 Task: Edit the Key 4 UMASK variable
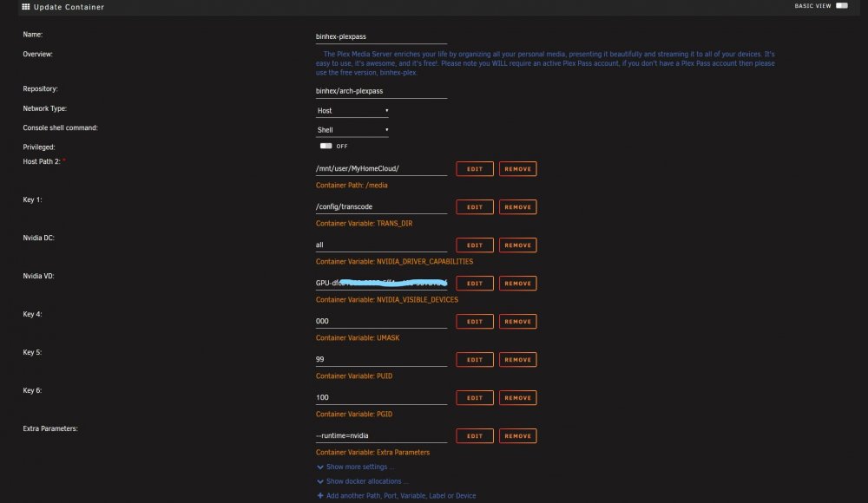pos(475,322)
